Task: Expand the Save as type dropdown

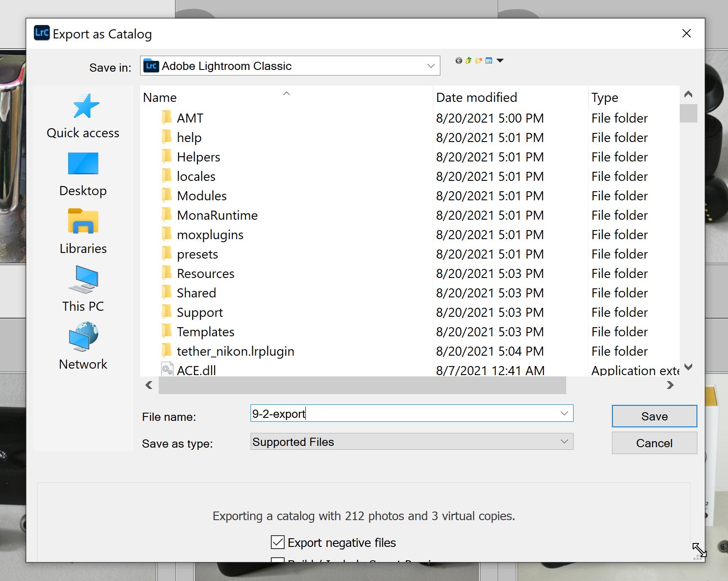Action: tap(564, 442)
